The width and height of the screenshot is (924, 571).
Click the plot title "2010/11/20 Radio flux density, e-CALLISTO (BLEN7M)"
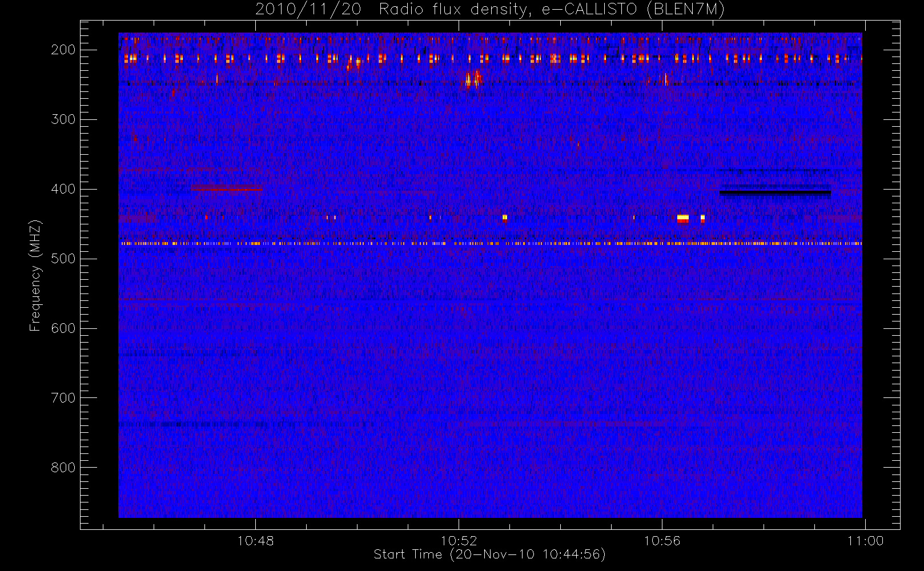[490, 9]
